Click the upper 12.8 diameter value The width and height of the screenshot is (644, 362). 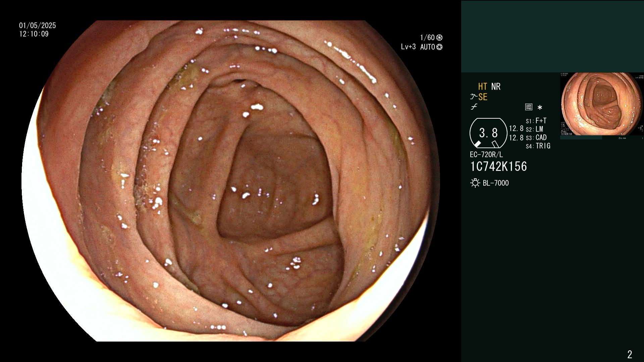tap(516, 129)
